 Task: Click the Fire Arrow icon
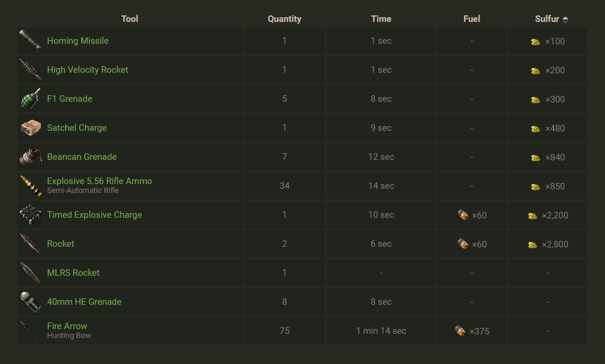(x=30, y=331)
